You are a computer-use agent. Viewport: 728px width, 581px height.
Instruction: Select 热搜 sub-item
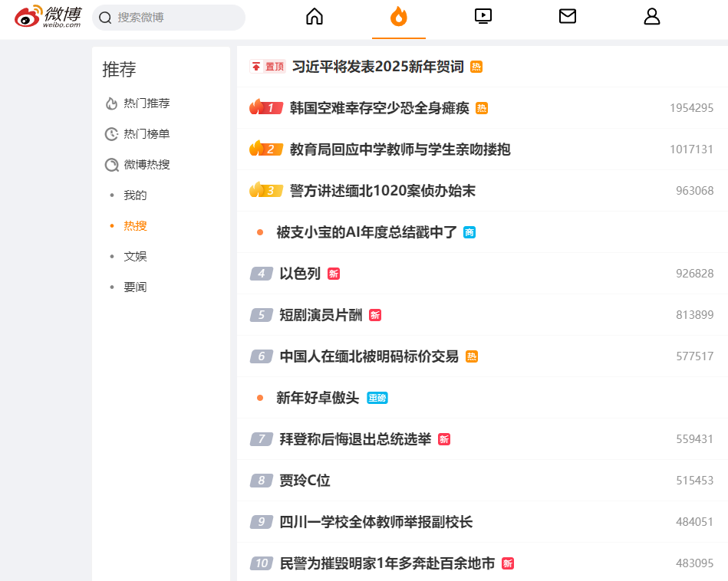tap(135, 226)
